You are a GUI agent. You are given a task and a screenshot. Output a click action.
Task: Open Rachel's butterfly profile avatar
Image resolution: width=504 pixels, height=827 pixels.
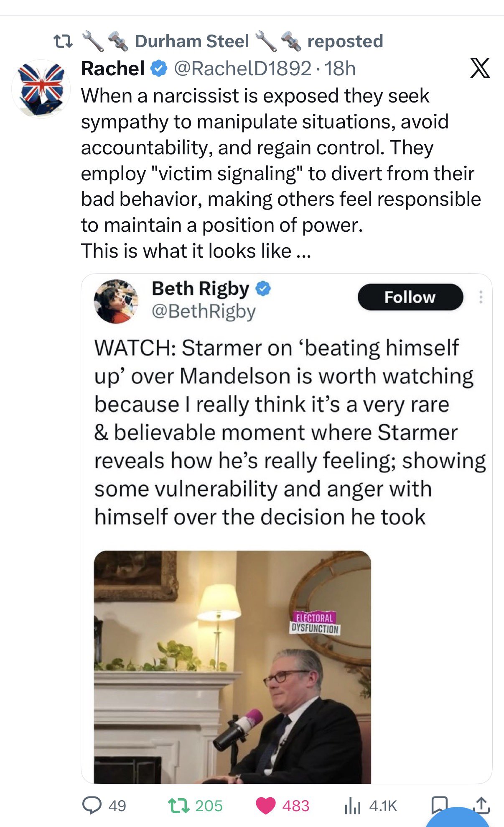[41, 89]
